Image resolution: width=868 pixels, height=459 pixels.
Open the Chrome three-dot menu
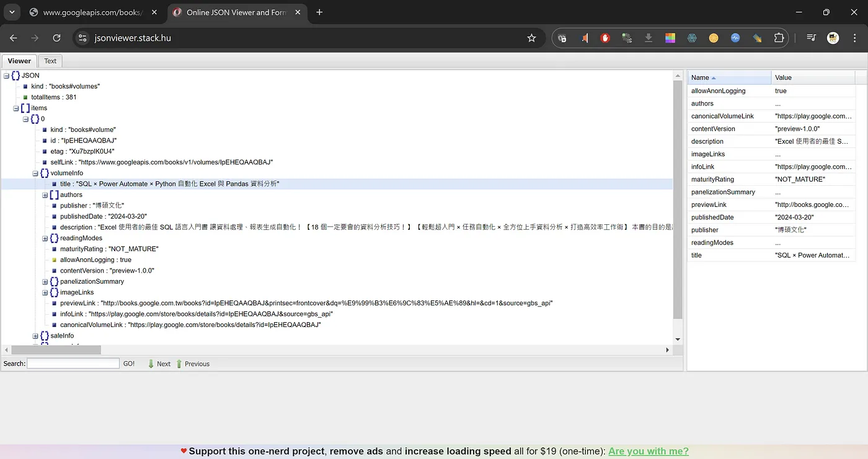point(854,38)
